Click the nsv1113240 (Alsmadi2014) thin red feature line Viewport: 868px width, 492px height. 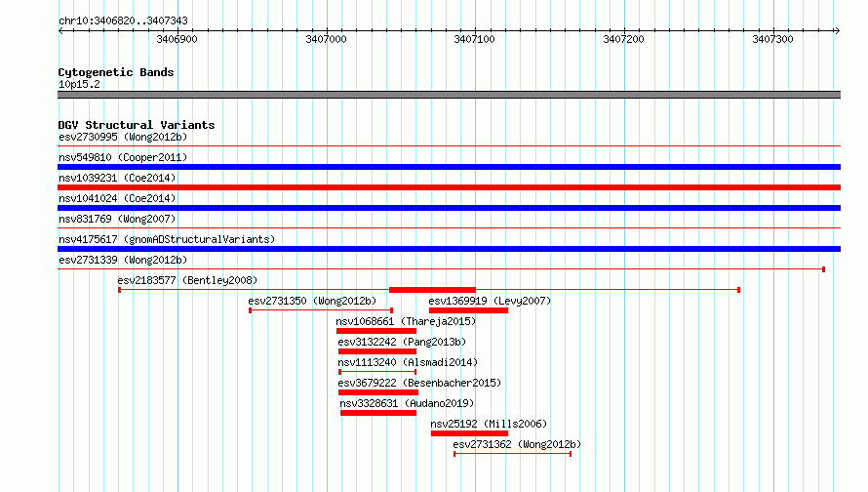coord(377,372)
